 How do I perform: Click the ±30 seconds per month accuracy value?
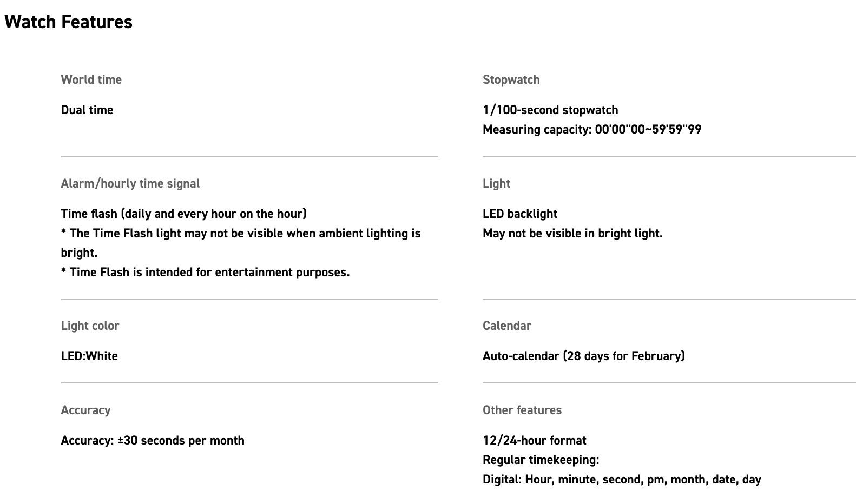click(x=153, y=440)
